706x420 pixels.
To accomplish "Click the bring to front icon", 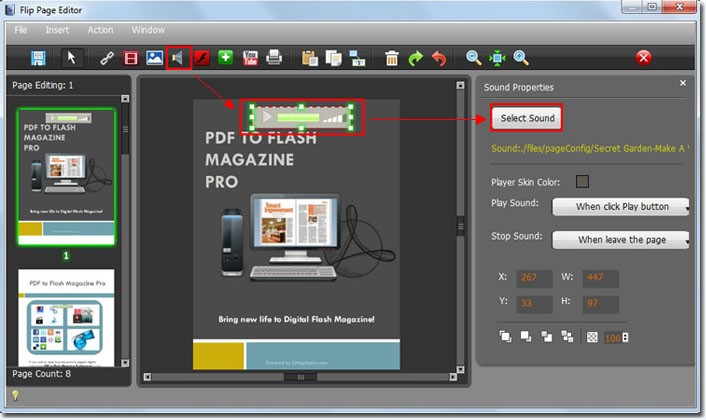I will coord(505,336).
